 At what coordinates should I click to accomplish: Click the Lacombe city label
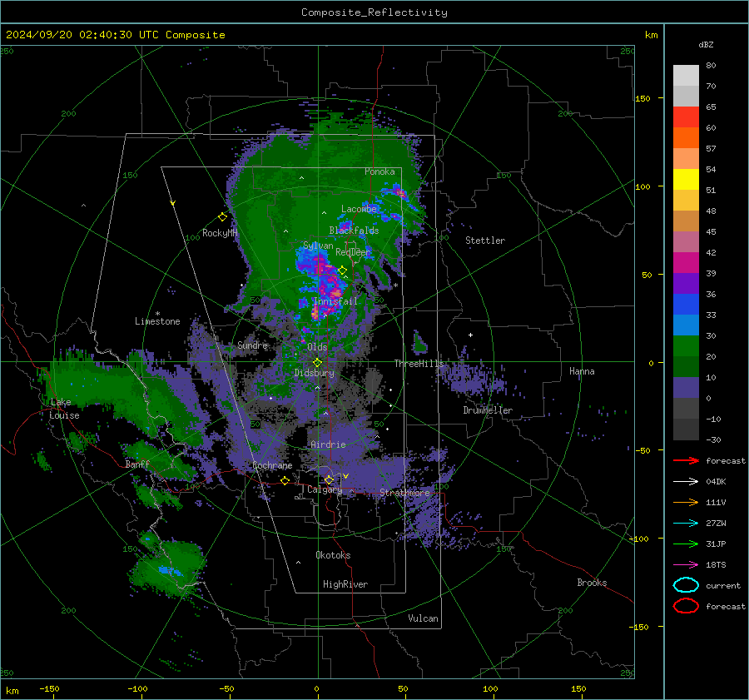(x=359, y=209)
